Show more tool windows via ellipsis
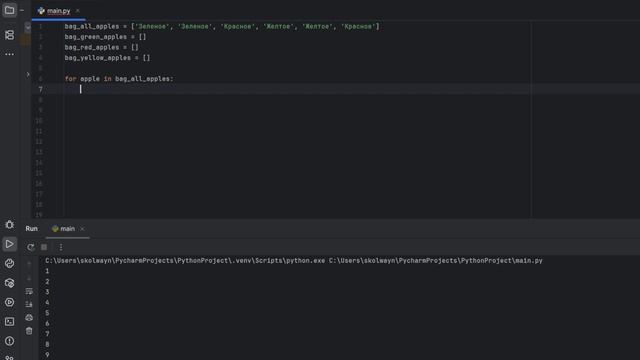Screen dimensions: 640x360 click(9, 54)
